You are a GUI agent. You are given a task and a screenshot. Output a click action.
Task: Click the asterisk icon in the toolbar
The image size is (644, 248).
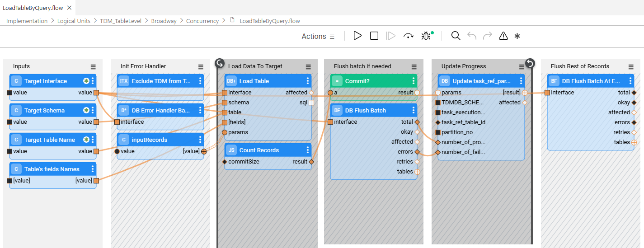[x=517, y=36]
